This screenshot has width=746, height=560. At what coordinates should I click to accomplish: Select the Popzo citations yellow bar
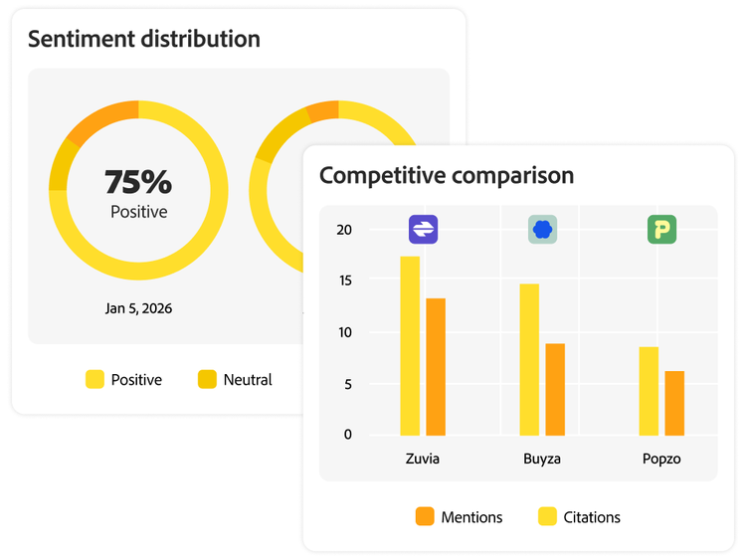tap(649, 391)
